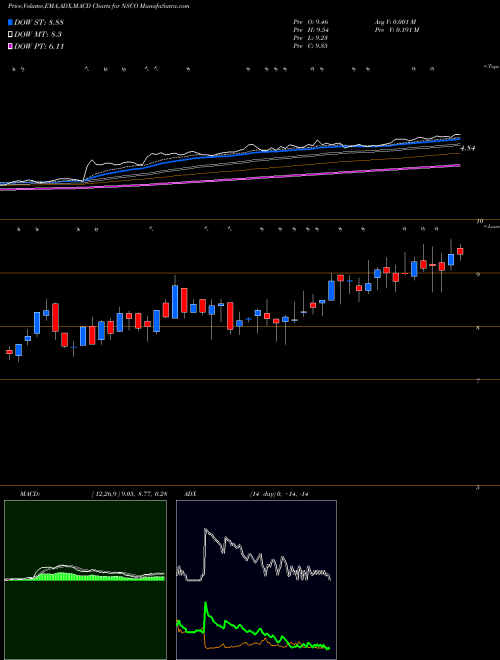Click the magenta DOW PT legend swatch
This screenshot has width=500, height=660.
coord(10,46)
